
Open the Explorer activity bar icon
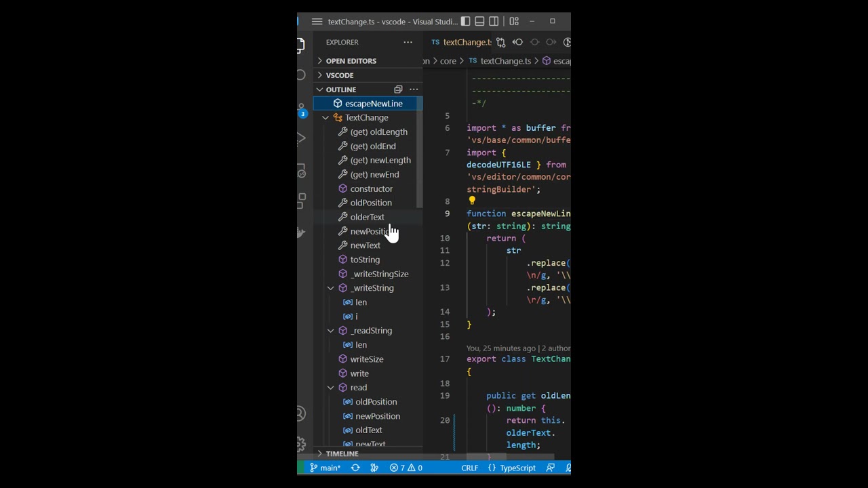click(x=301, y=45)
